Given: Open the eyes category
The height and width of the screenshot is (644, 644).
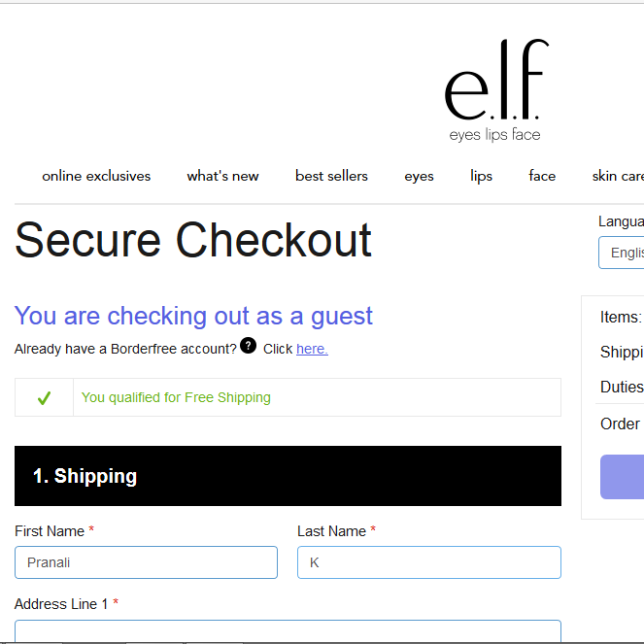Looking at the screenshot, I should point(419,177).
